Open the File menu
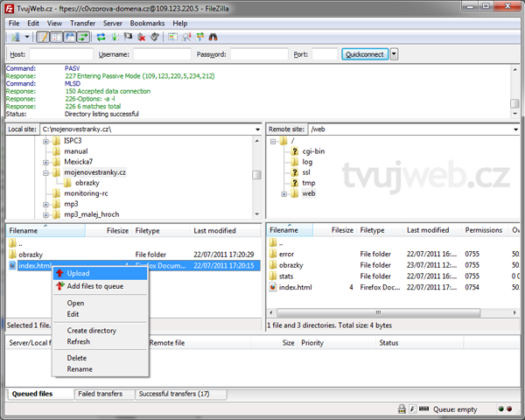Image resolution: width=525 pixels, height=420 pixels. click(x=14, y=23)
